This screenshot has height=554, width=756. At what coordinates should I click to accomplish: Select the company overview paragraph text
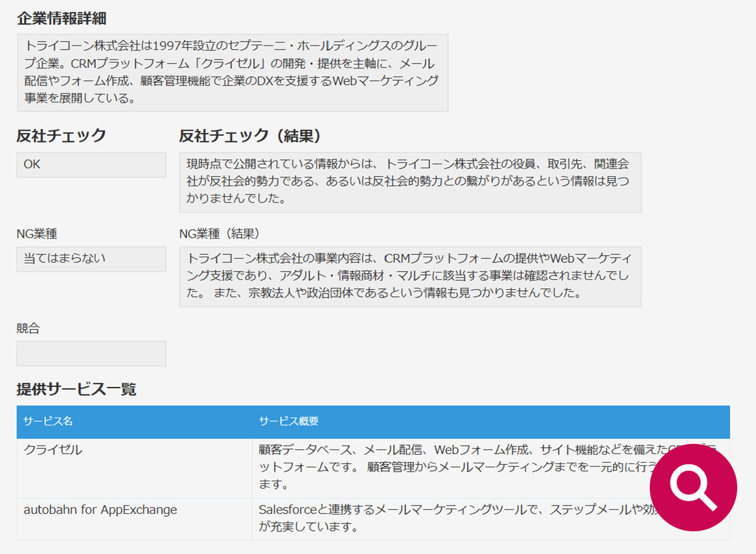pyautogui.click(x=232, y=73)
